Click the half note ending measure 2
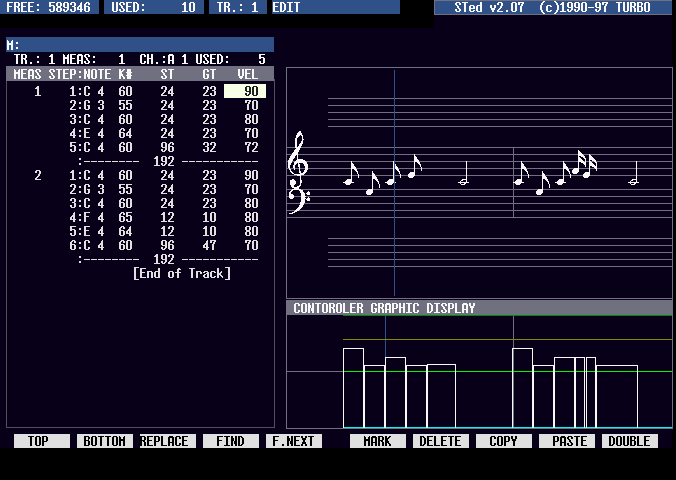 (633, 173)
